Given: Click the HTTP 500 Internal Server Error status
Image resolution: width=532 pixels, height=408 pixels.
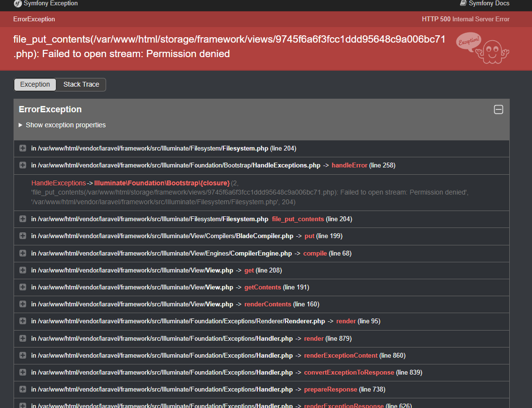Looking at the screenshot, I should [x=466, y=19].
